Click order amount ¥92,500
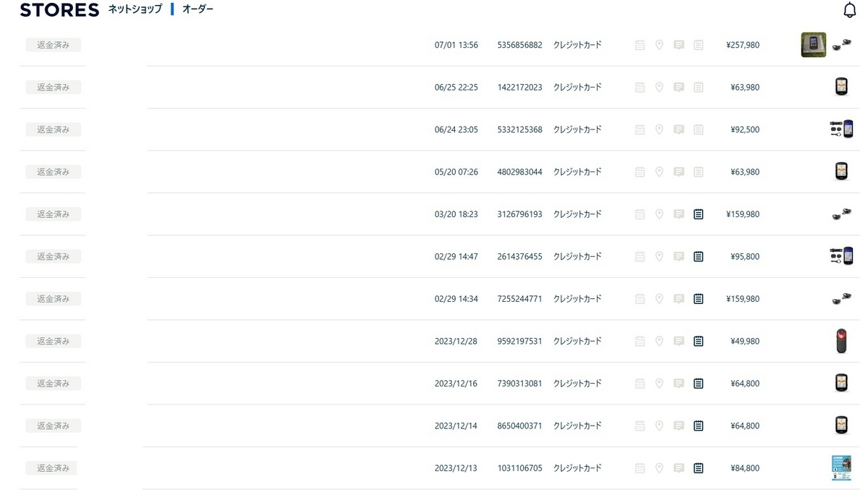This screenshot has width=868, height=490. click(745, 130)
